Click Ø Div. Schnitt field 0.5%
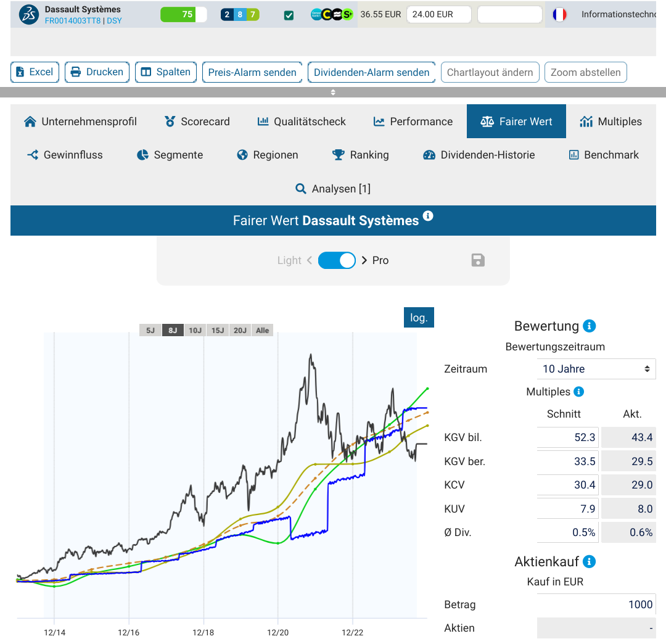Image resolution: width=666 pixels, height=644 pixels. point(567,533)
